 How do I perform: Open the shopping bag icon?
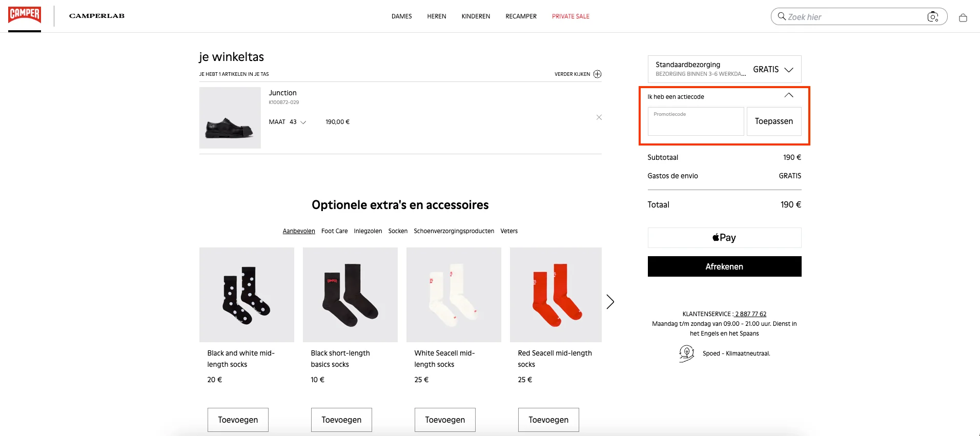click(x=963, y=18)
